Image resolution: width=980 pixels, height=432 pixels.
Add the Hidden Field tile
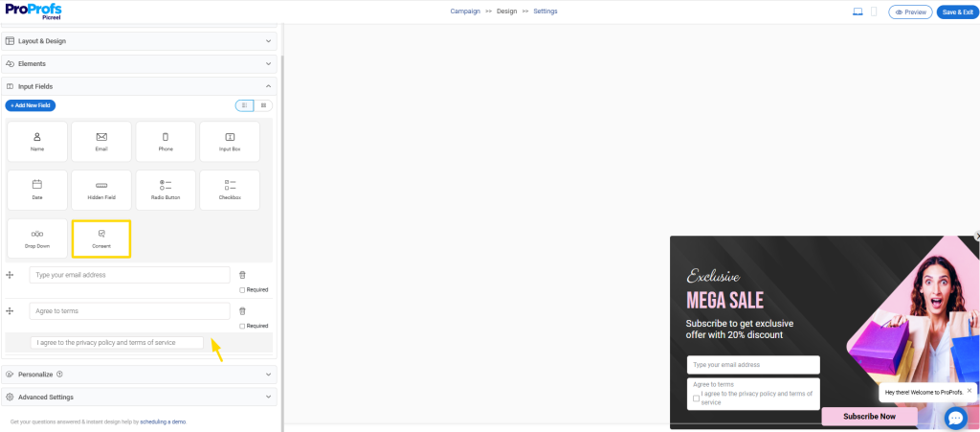101,190
